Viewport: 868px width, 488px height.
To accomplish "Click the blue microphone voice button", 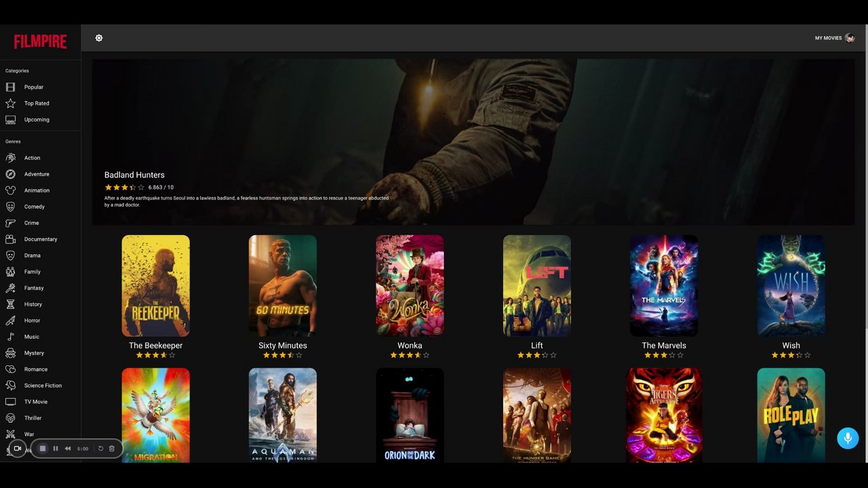I will [x=848, y=438].
